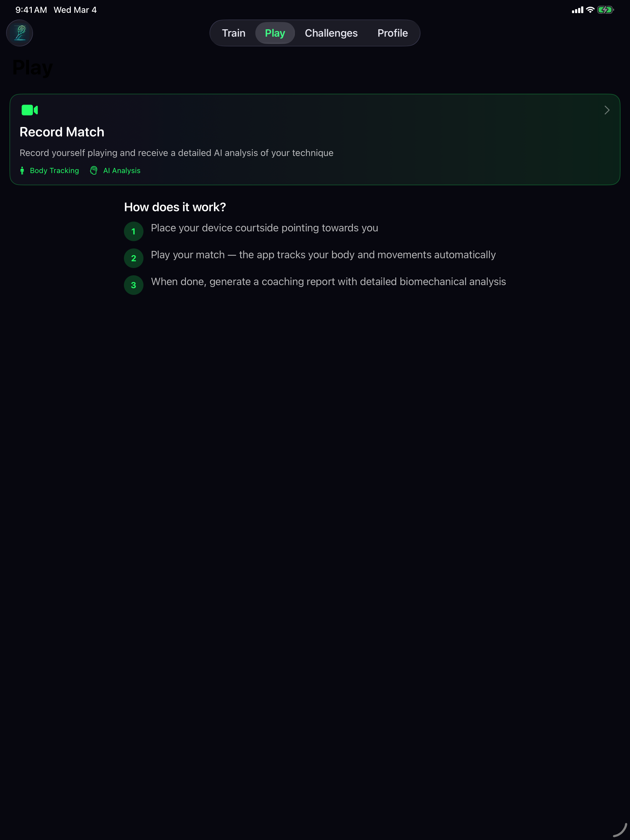Click the How does it work heading
Viewport: 630px width, 840px height.
[x=175, y=207]
